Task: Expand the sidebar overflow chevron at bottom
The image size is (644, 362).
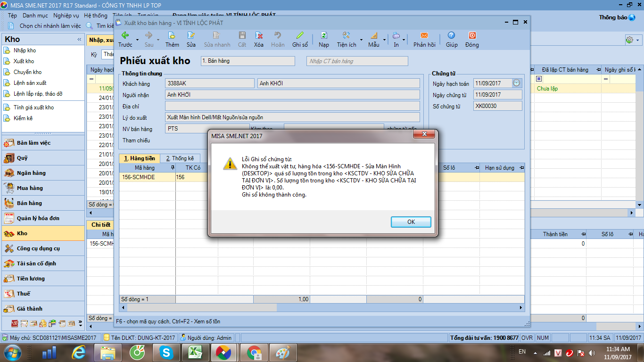Action: tap(80, 323)
